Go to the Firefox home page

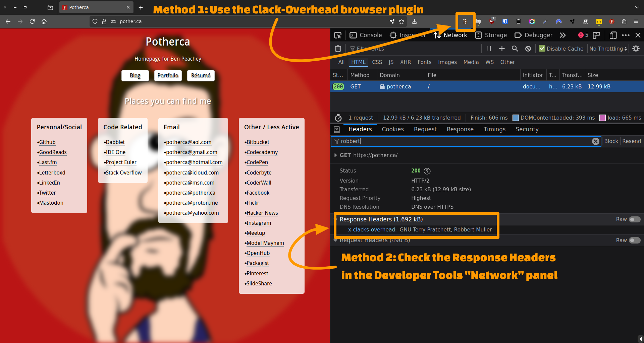pos(44,21)
